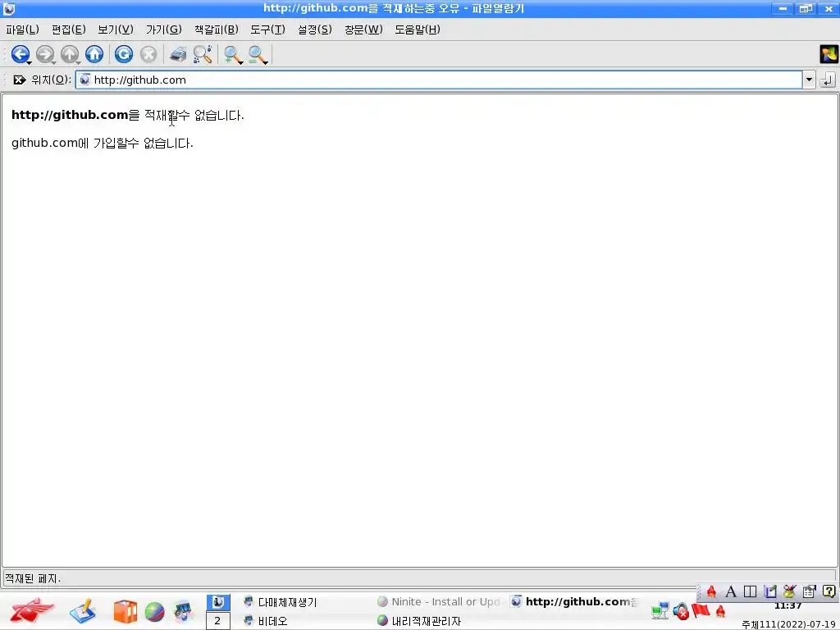This screenshot has width=840, height=630.
Task: Click the github.com에 가입할수 없습니다 message
Action: [x=103, y=143]
